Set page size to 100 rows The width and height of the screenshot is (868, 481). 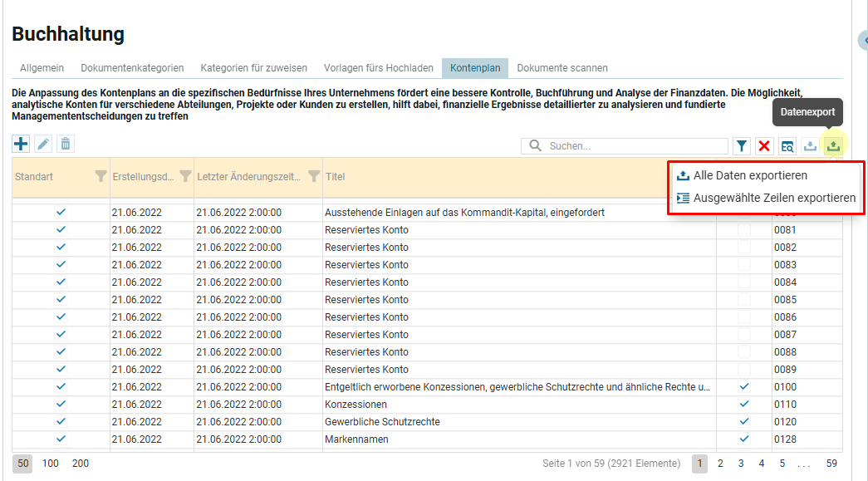point(51,464)
